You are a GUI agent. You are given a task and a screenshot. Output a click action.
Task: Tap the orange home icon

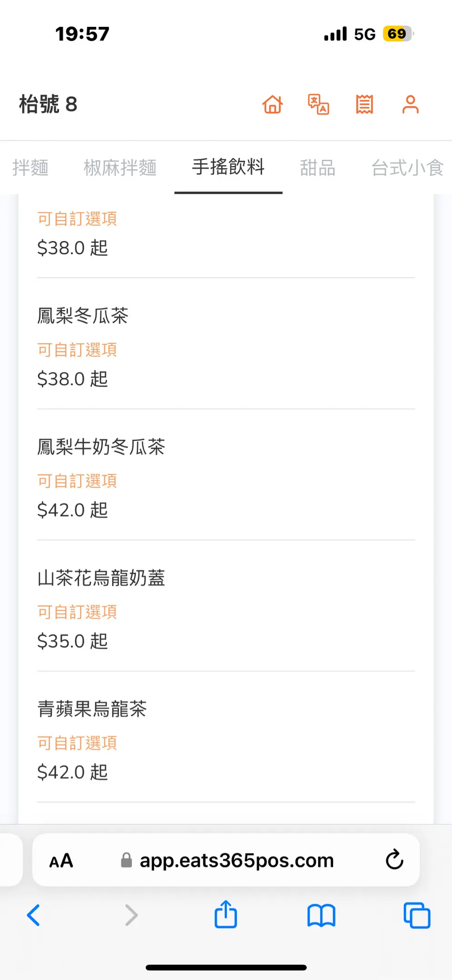(272, 104)
